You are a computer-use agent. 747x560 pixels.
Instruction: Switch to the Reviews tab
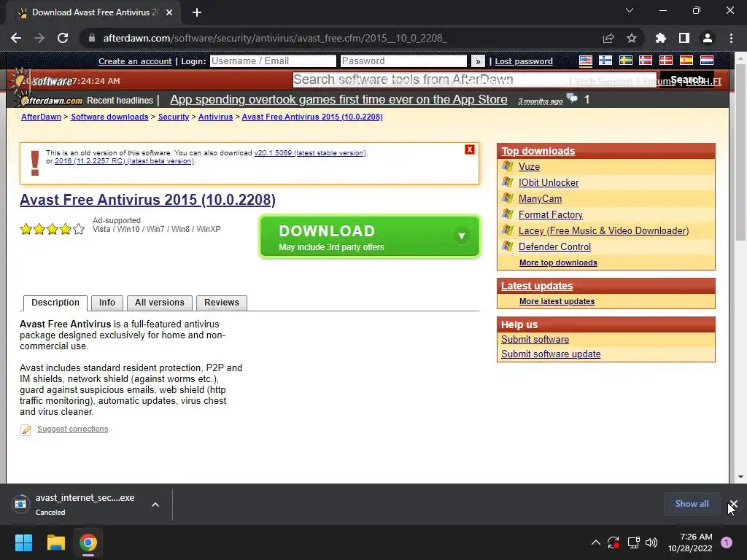pyautogui.click(x=222, y=303)
